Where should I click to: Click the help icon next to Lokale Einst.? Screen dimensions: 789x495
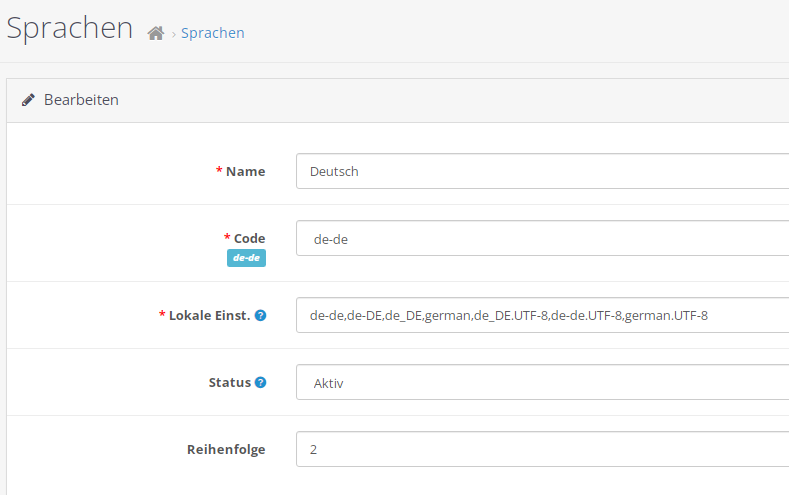[260, 315]
